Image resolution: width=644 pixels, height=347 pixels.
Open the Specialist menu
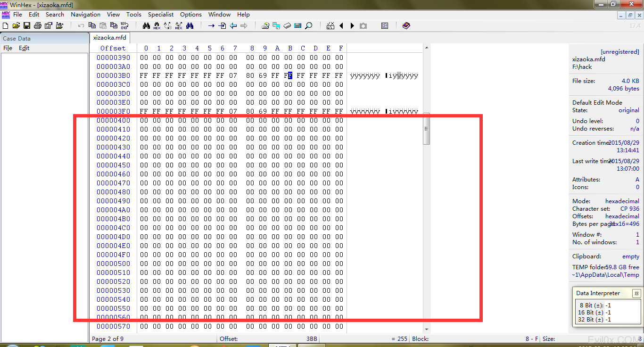pyautogui.click(x=161, y=15)
